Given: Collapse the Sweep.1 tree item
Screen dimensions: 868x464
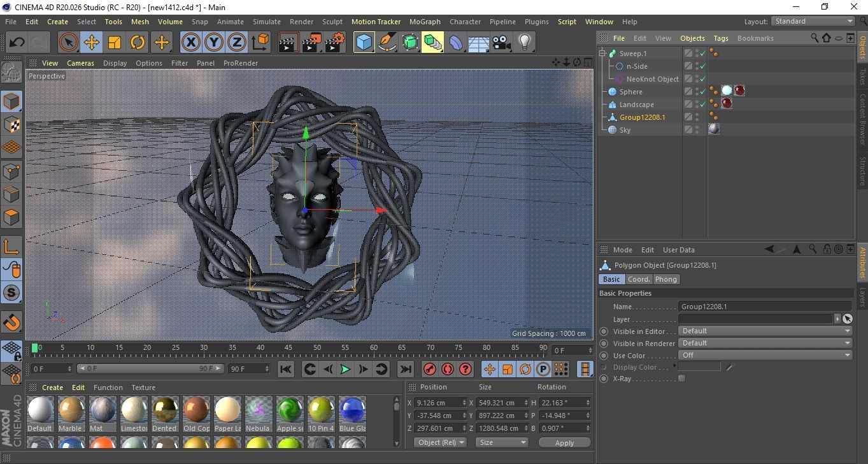Looking at the screenshot, I should coord(602,54).
